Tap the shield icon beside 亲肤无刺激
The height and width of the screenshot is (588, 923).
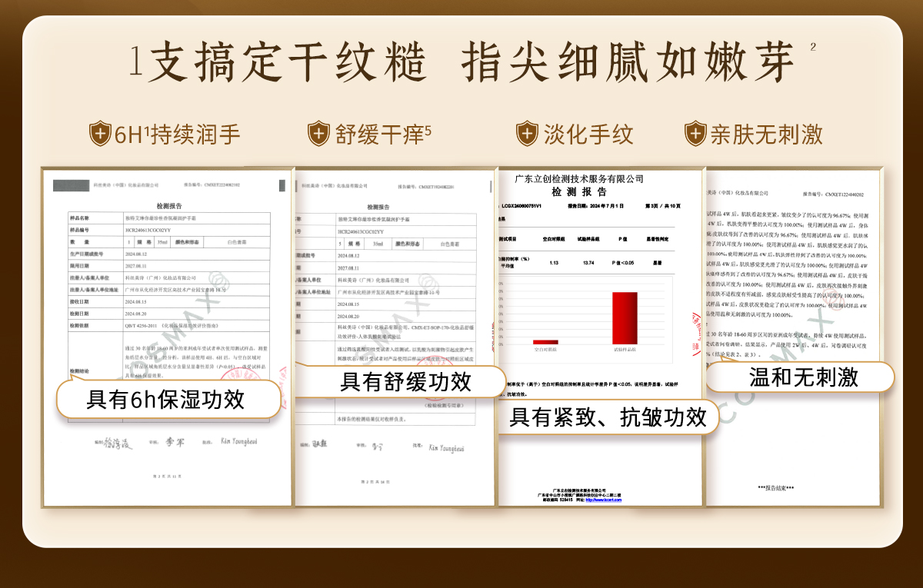click(695, 134)
